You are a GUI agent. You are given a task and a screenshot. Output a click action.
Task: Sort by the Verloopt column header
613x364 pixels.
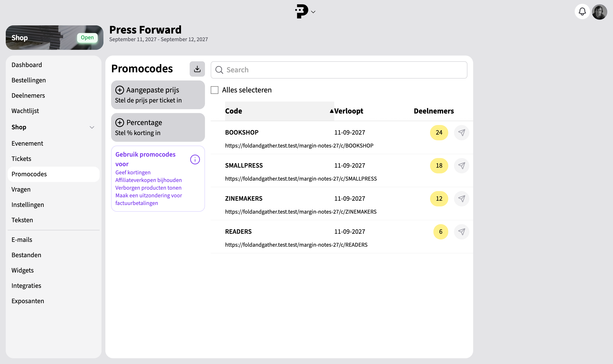click(348, 111)
